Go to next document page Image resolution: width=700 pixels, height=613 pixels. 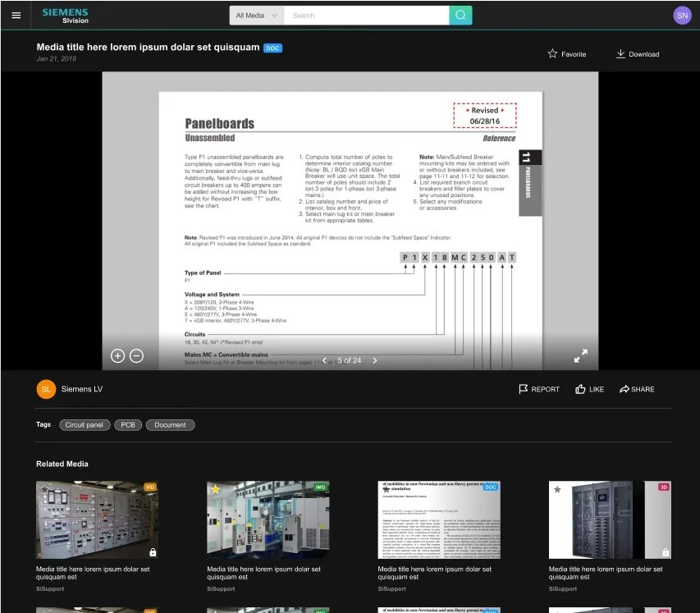coord(374,360)
